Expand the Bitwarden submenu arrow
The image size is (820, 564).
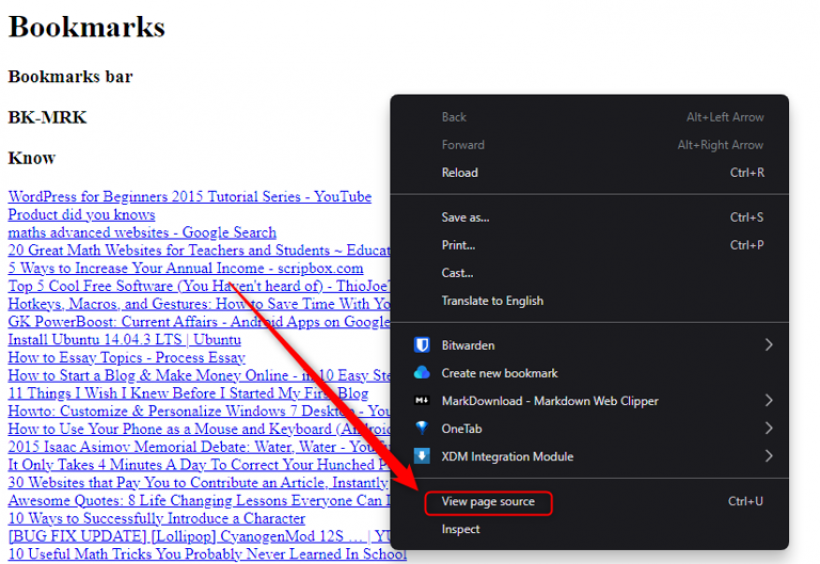pos(768,345)
